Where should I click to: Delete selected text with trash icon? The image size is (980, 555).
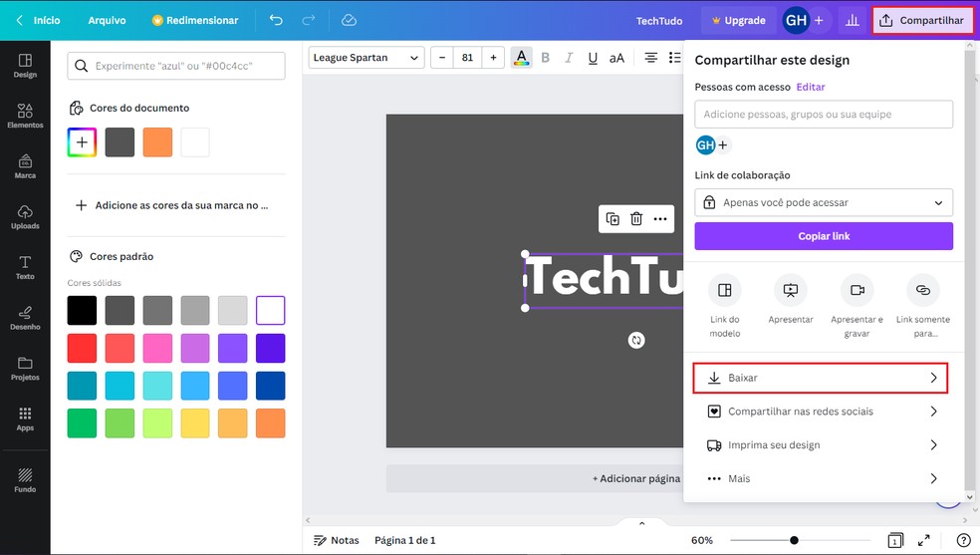[636, 219]
